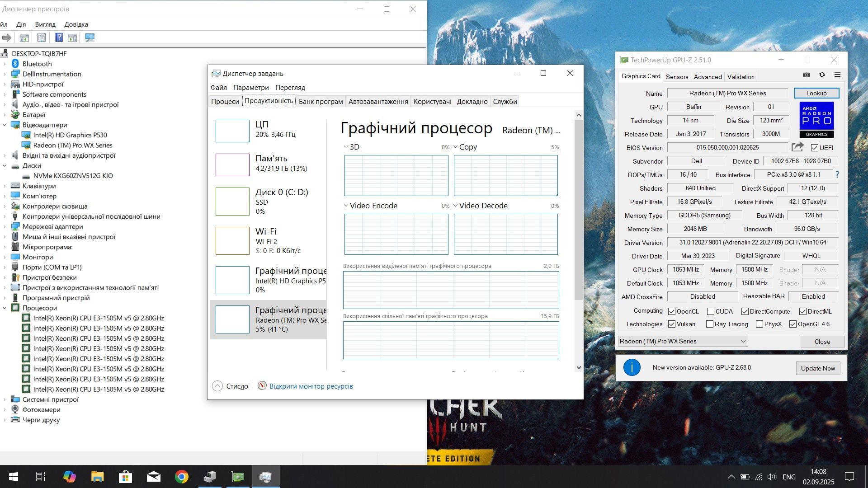Click the Bluetooth device category icon

[15, 64]
